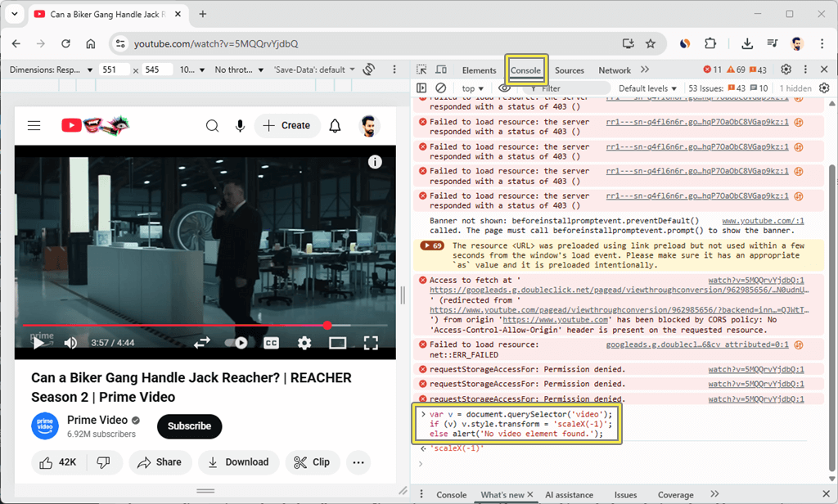This screenshot has width=838, height=504.
Task: Open the drawer Issues tab
Action: pyautogui.click(x=625, y=495)
